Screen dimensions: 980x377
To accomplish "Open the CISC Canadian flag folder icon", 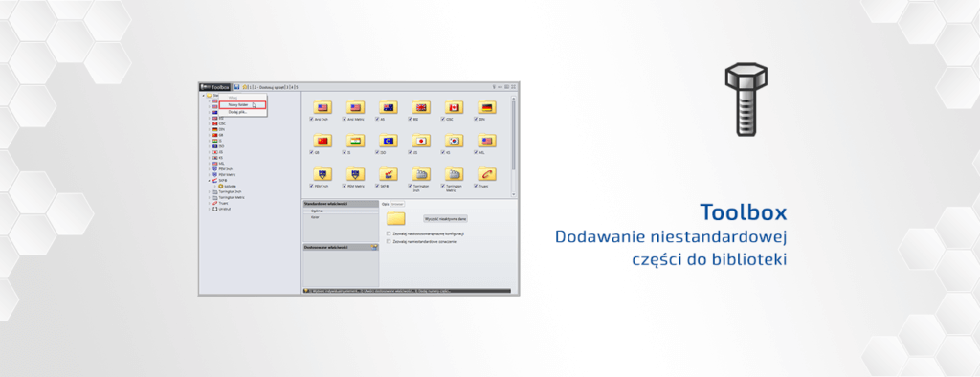I will pyautogui.click(x=455, y=107).
